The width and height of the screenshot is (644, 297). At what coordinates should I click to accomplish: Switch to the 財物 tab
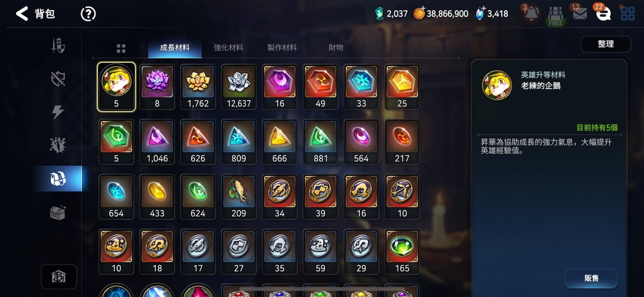point(335,48)
